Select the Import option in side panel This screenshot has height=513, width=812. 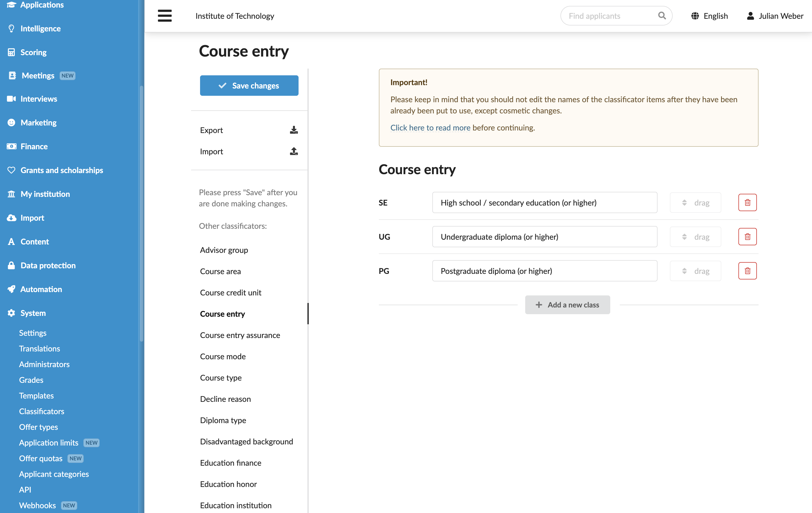coord(249,151)
